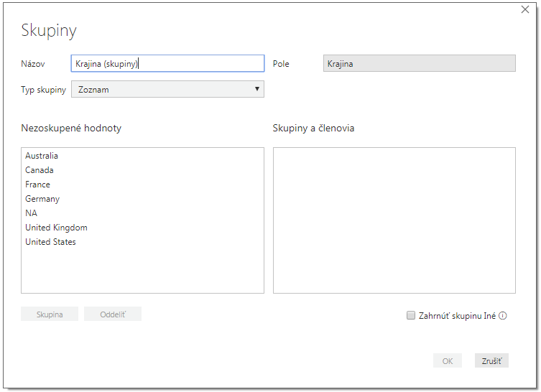Cancel via the Zrušiť button
Image resolution: width=541 pixels, height=392 pixels.
click(491, 360)
